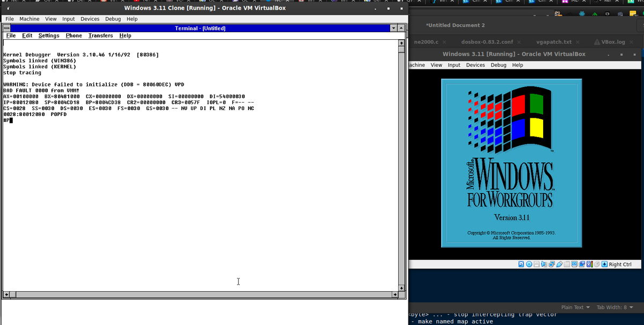Click Terminal vertical scrollbar down arrow
The width and height of the screenshot is (644, 325).
point(401,287)
